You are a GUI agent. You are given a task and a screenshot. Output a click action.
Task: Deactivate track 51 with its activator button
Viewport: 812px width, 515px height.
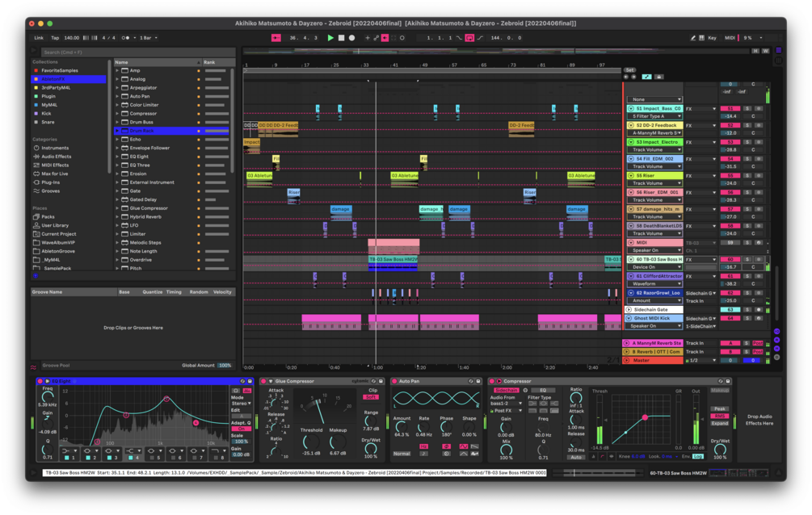[730, 109]
